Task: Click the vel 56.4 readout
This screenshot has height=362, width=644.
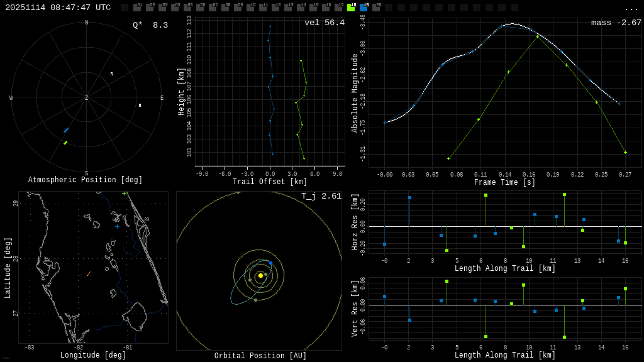Action: pos(325,23)
